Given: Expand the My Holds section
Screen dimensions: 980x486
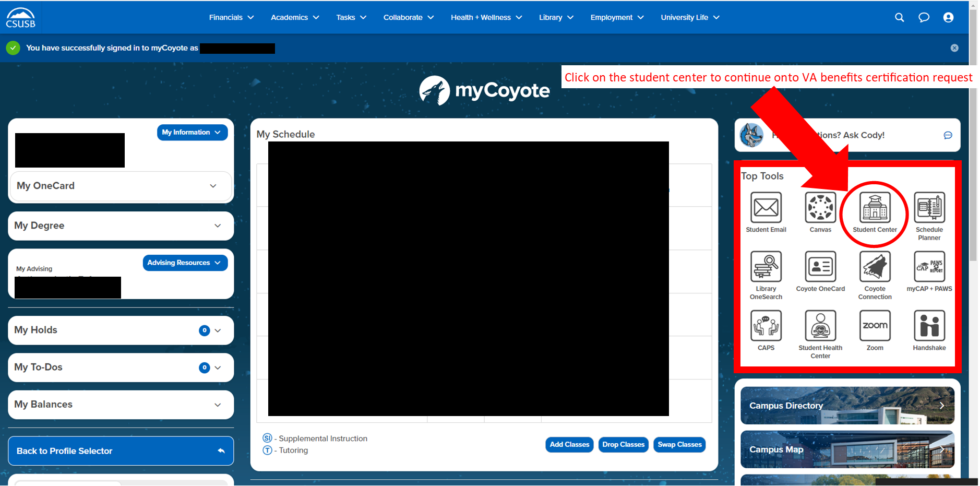Looking at the screenshot, I should coord(120,330).
